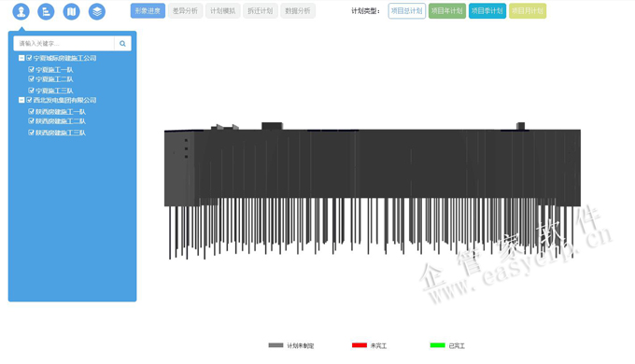Click the red 未完工 legend swatch

[x=360, y=345]
